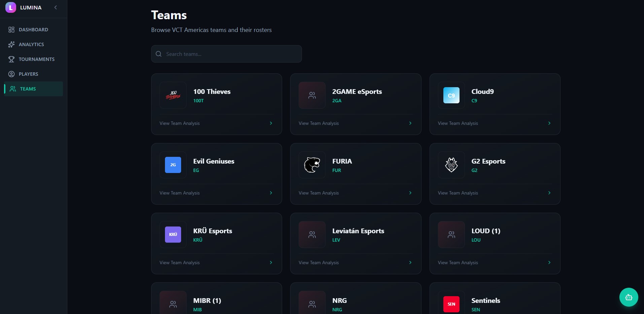Click the chevron arrow on Evil Geniuses card
The width and height of the screenshot is (644, 314).
(271, 193)
